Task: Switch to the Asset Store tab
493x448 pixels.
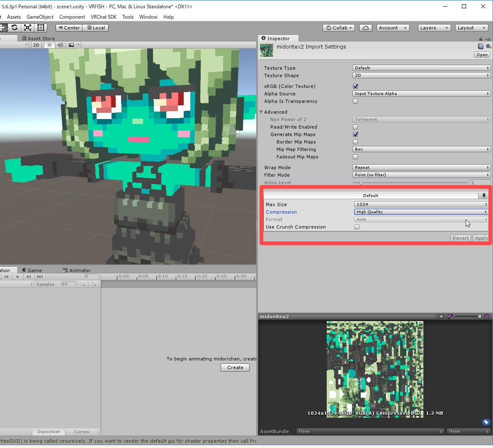Action: pyautogui.click(x=39, y=39)
